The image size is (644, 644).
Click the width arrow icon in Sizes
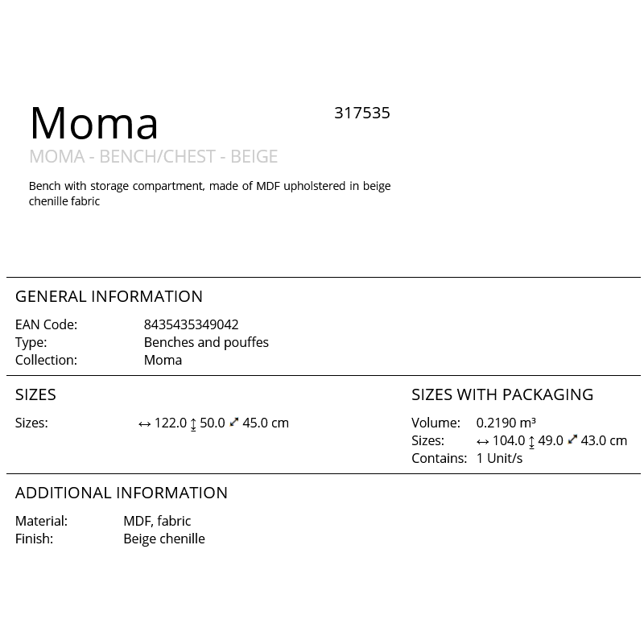click(x=145, y=424)
